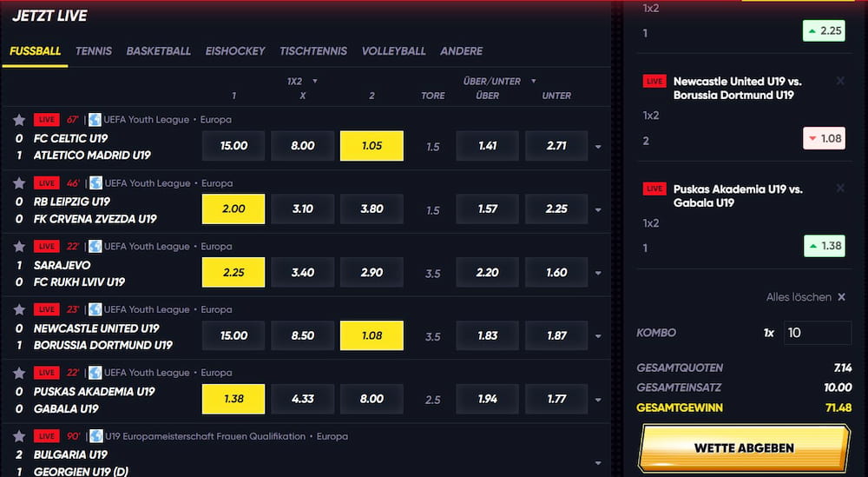This screenshot has height=477, width=868.
Task: Place bet with Wette Abgeben button
Action: pyautogui.click(x=744, y=447)
